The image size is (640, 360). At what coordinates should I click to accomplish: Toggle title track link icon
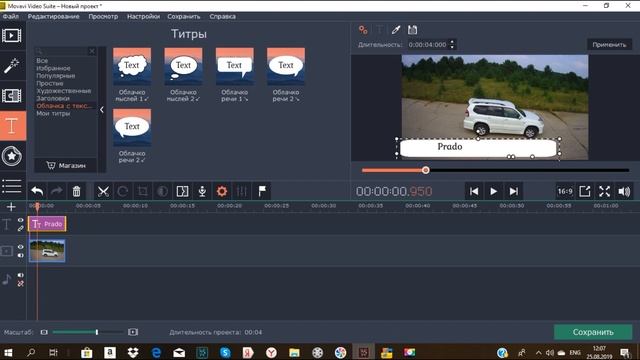pyautogui.click(x=20, y=228)
